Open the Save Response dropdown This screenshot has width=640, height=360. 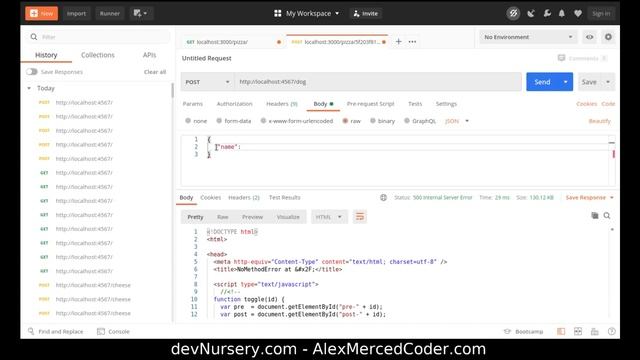(589, 198)
